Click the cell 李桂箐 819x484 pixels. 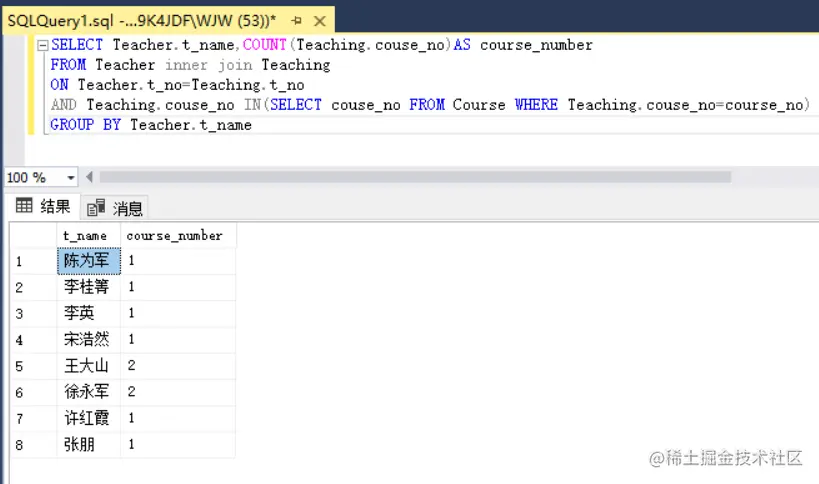(x=88, y=287)
